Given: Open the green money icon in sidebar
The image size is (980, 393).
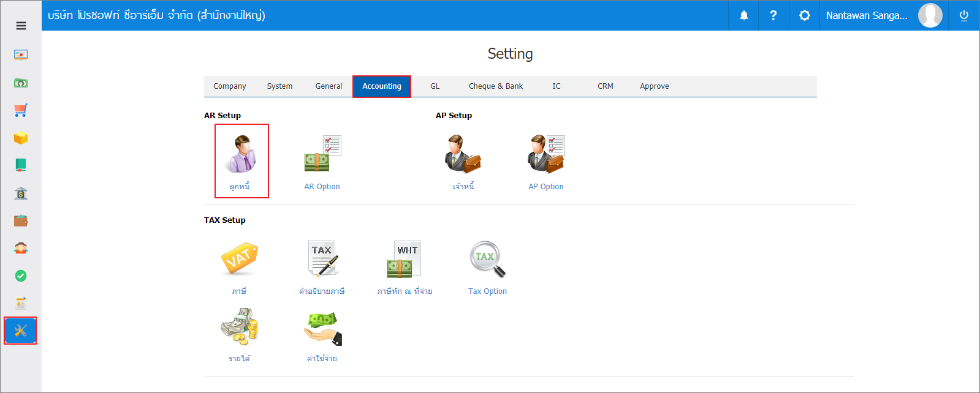Looking at the screenshot, I should click(21, 83).
